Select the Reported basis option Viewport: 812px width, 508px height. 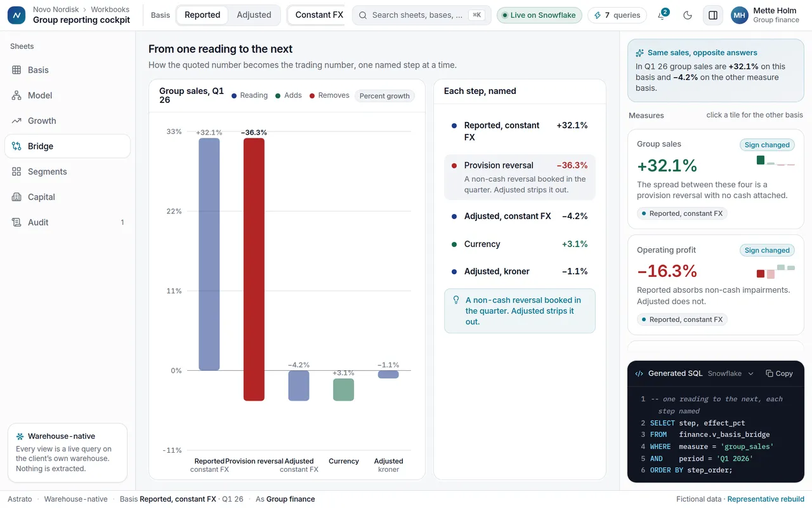pos(202,15)
